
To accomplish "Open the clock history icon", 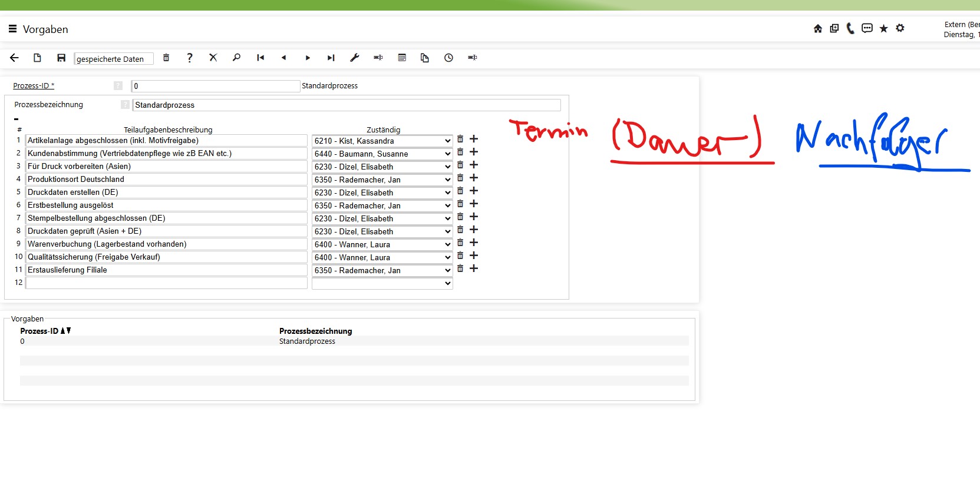I will [448, 58].
